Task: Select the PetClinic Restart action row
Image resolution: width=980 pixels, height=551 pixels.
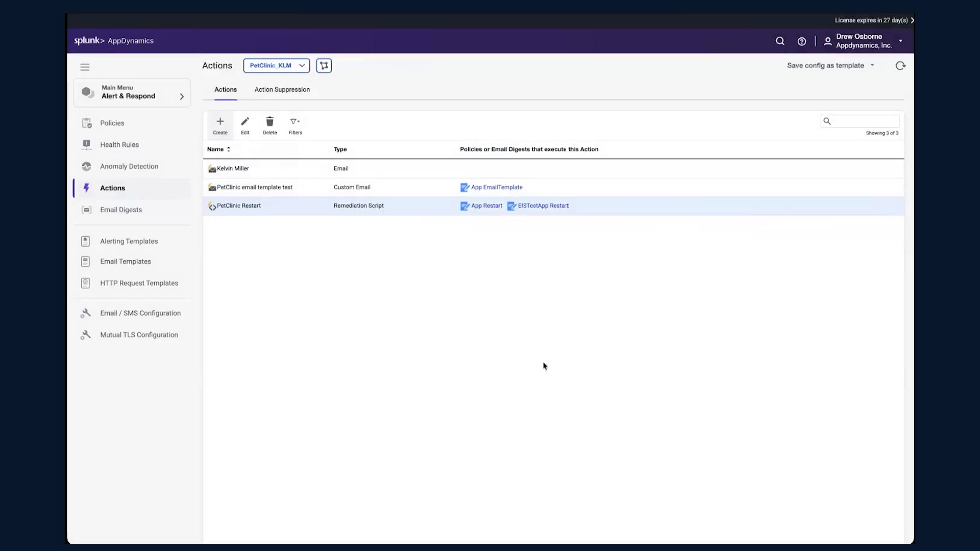Action: 553,206
